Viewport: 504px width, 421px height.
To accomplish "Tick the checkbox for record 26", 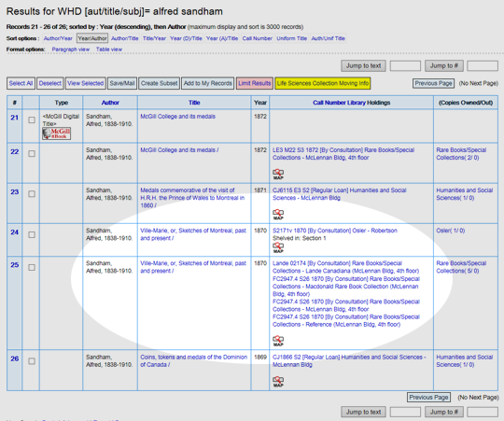I will pyautogui.click(x=32, y=361).
